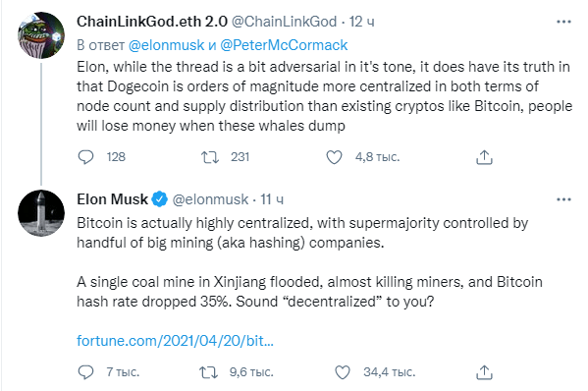Reply to Elon Musk's tweet
Screen dimensions: 588x391
pos(85,372)
